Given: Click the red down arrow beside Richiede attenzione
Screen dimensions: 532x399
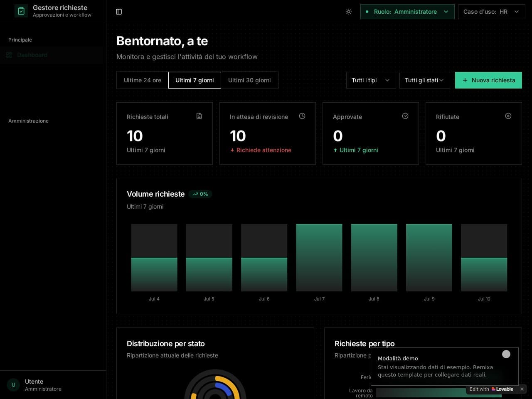Looking at the screenshot, I should [x=232, y=150].
